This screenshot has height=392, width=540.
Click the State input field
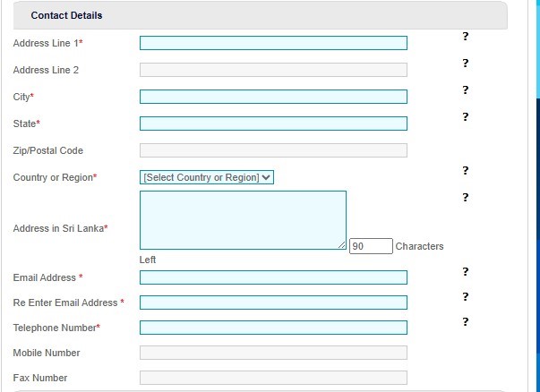click(273, 124)
